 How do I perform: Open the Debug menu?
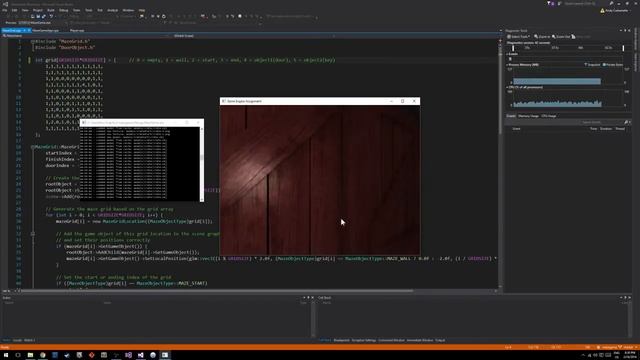pyautogui.click(x=64, y=10)
